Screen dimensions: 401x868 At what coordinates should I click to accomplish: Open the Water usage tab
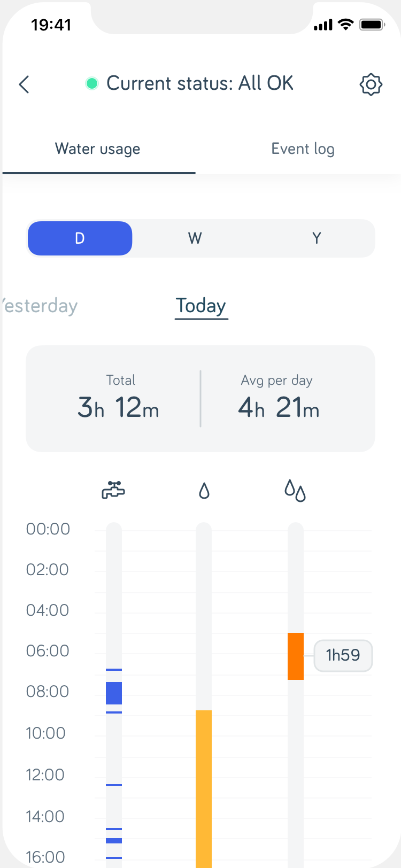pyautogui.click(x=98, y=149)
